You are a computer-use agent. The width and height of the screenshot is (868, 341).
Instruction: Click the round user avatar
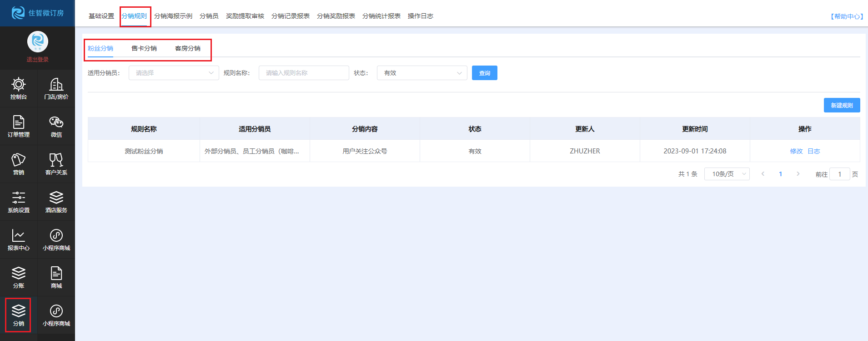click(x=38, y=42)
